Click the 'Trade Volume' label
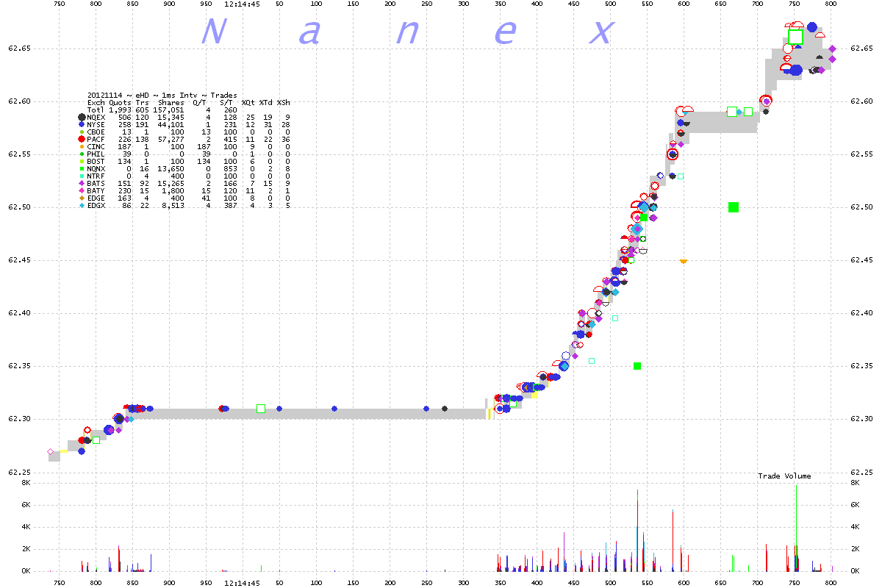 (784, 476)
